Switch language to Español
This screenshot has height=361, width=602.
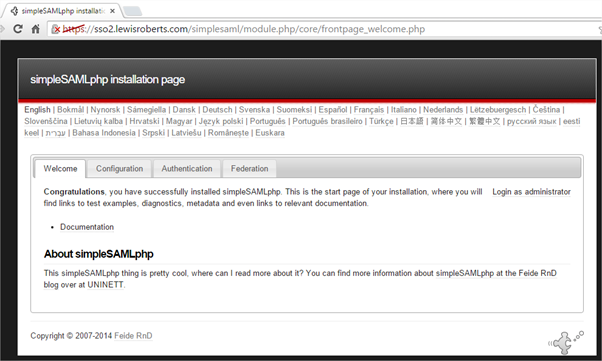tap(332, 110)
